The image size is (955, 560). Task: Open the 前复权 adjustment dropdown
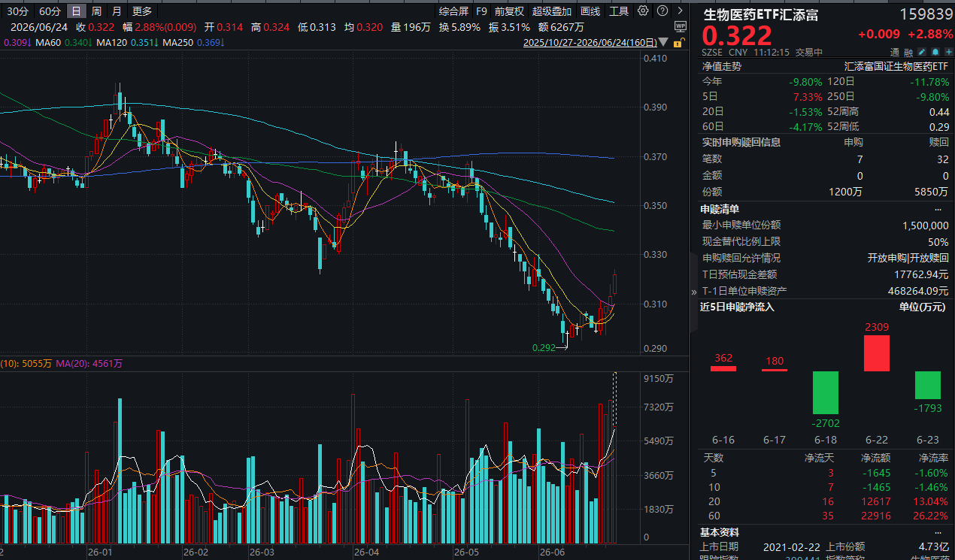pos(509,11)
